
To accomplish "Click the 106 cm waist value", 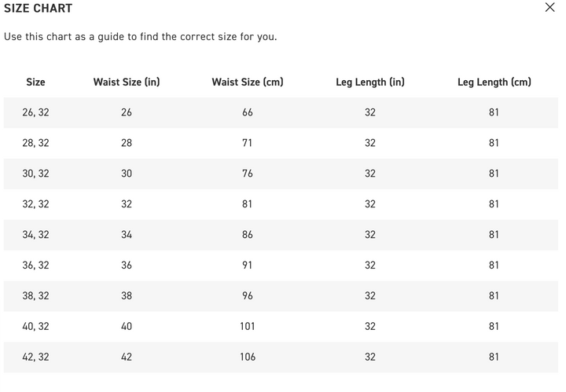I will (248, 357).
